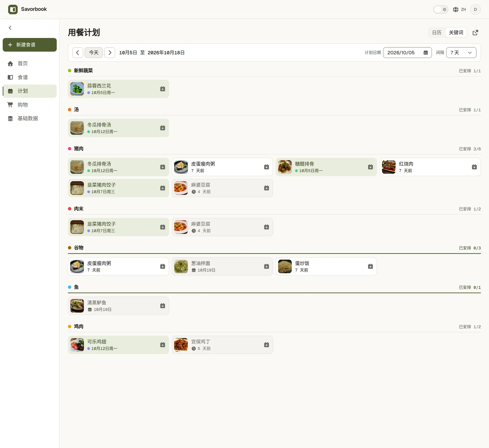This screenshot has width=489, height=448.
Task: Add 蒜蓉西兰花 to the plan via calendar icon
Action: point(162,89)
